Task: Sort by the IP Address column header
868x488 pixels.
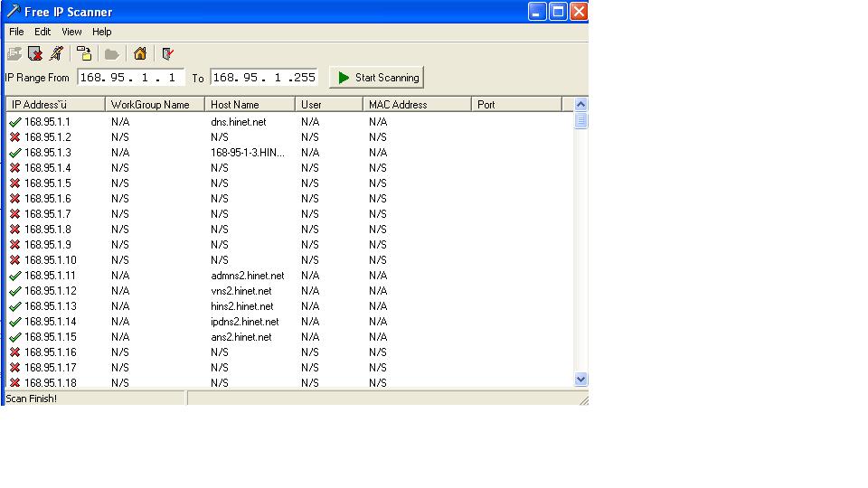Action: (54, 105)
